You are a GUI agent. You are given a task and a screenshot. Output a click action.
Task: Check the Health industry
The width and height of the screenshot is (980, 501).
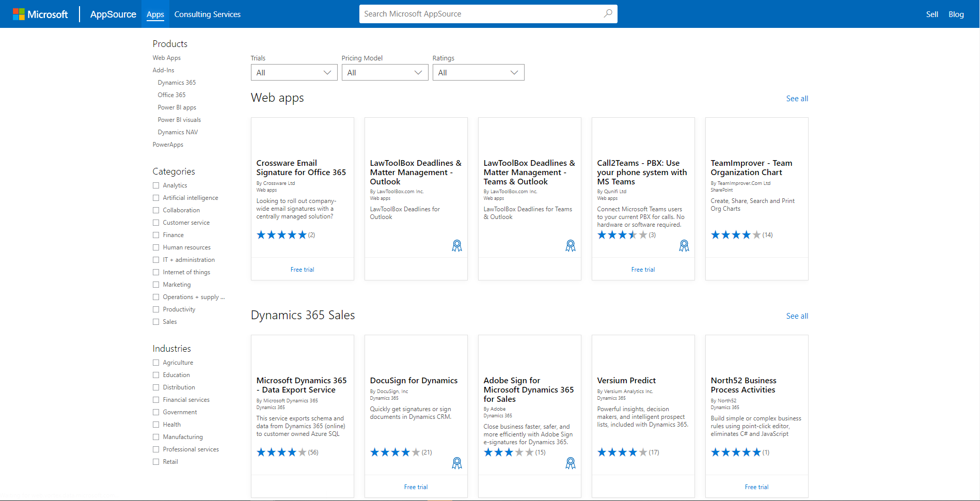[x=156, y=425]
